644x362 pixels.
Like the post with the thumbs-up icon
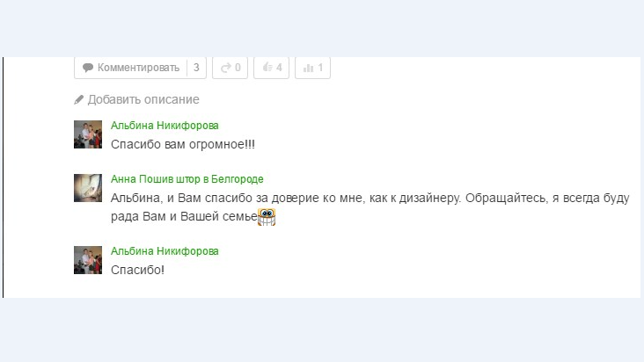pos(267,68)
